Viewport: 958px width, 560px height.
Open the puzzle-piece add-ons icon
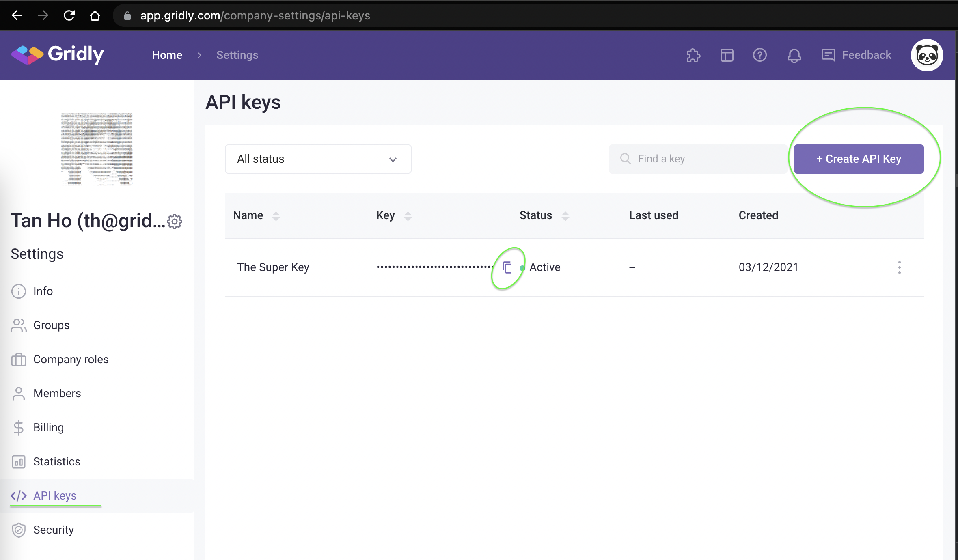(693, 55)
